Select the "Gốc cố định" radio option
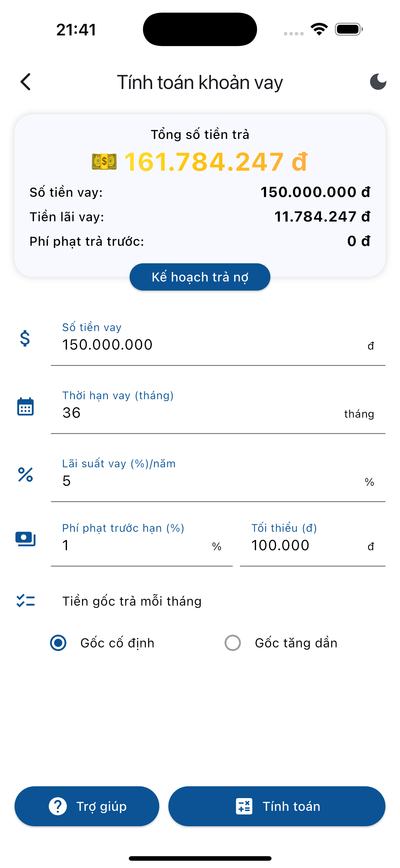This screenshot has width=400, height=868. [x=58, y=643]
